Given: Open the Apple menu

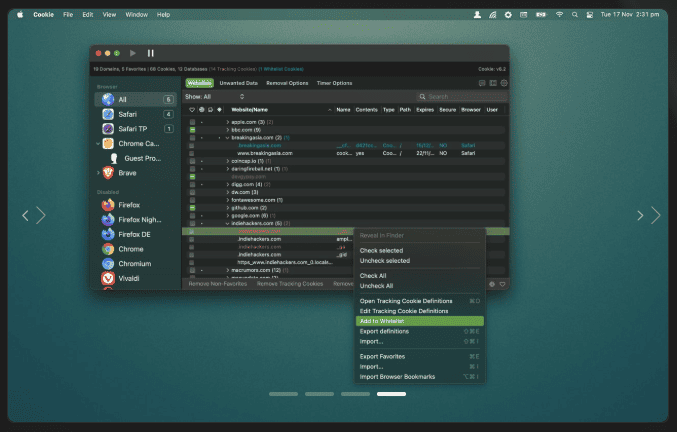Looking at the screenshot, I should [20, 15].
